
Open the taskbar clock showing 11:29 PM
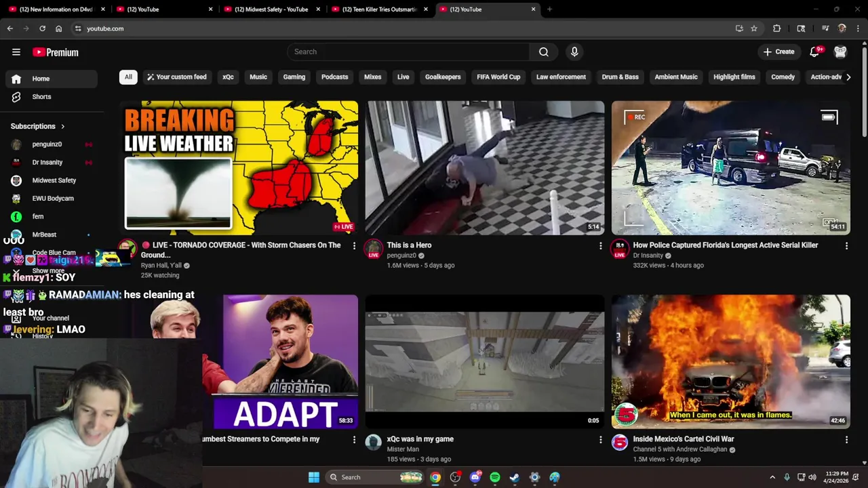coord(837,477)
